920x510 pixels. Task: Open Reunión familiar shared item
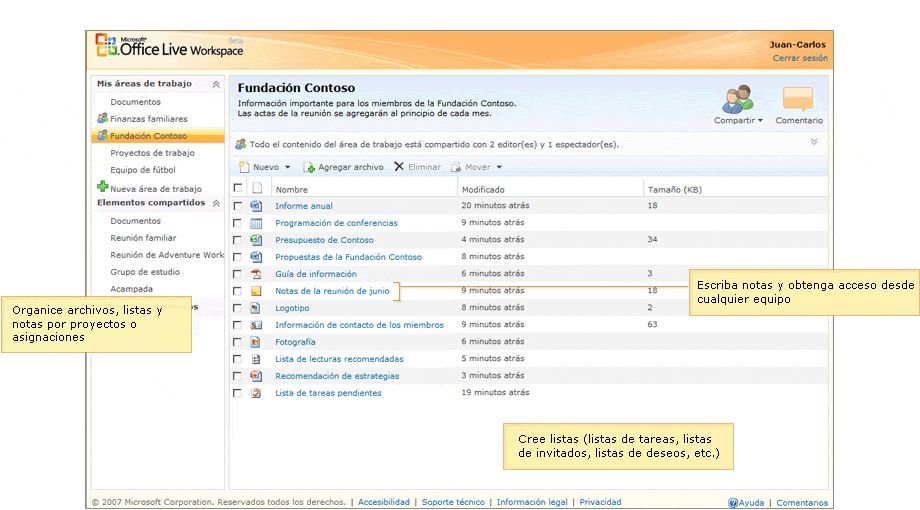point(143,238)
